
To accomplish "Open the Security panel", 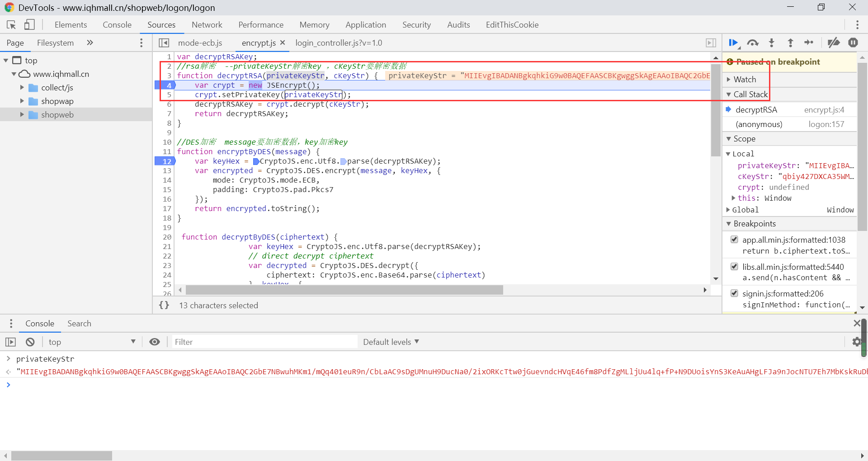I will tap(416, 25).
